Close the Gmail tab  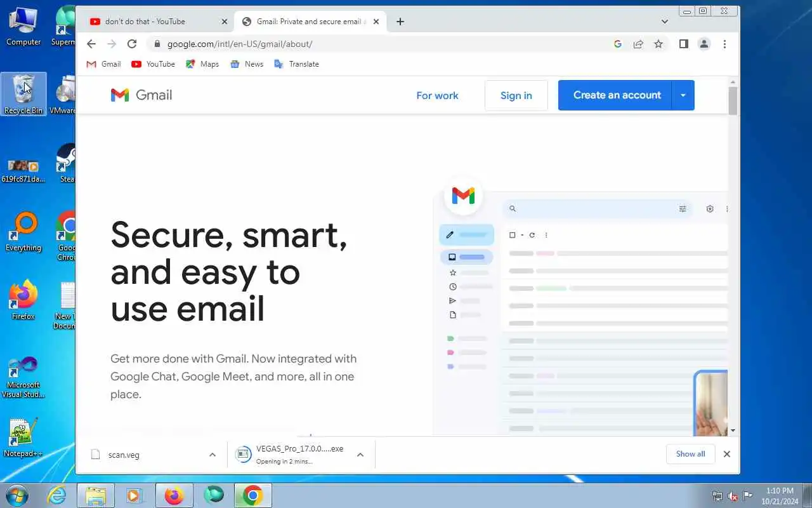(376, 22)
